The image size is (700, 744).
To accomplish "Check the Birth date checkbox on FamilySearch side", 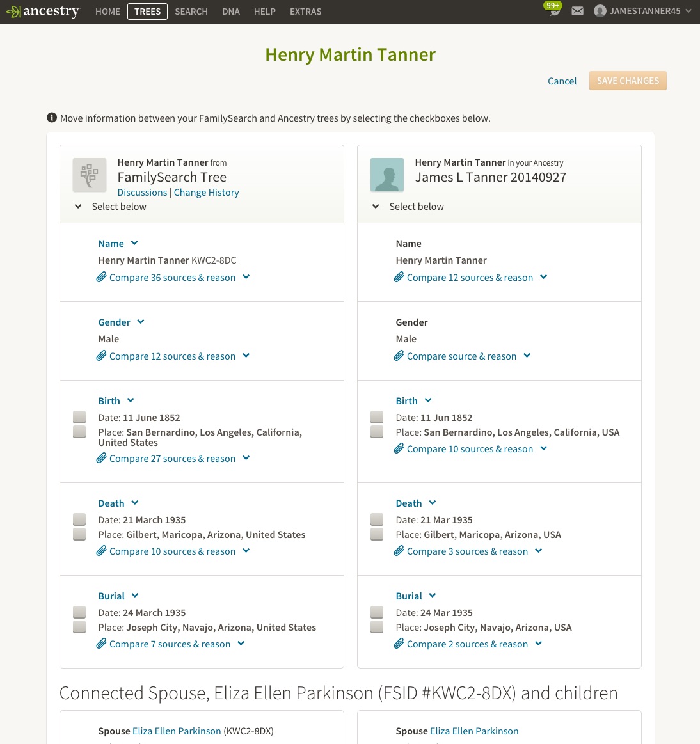I will 79,416.
